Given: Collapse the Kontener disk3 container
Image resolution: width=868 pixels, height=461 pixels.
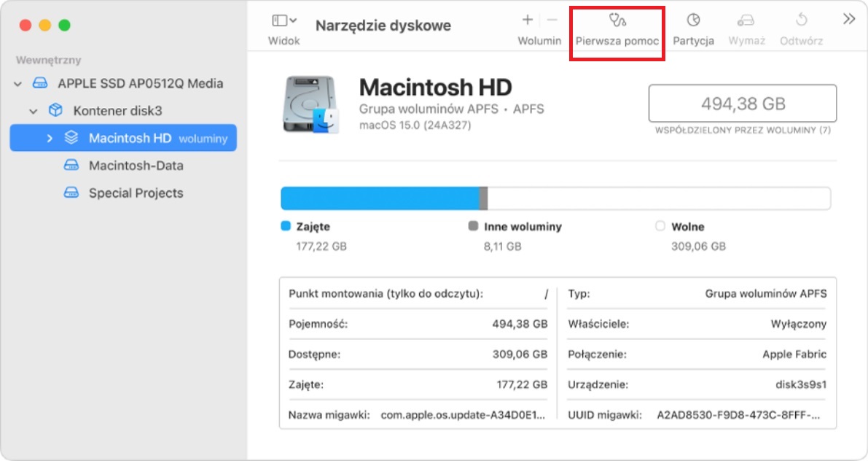Looking at the screenshot, I should click(34, 112).
